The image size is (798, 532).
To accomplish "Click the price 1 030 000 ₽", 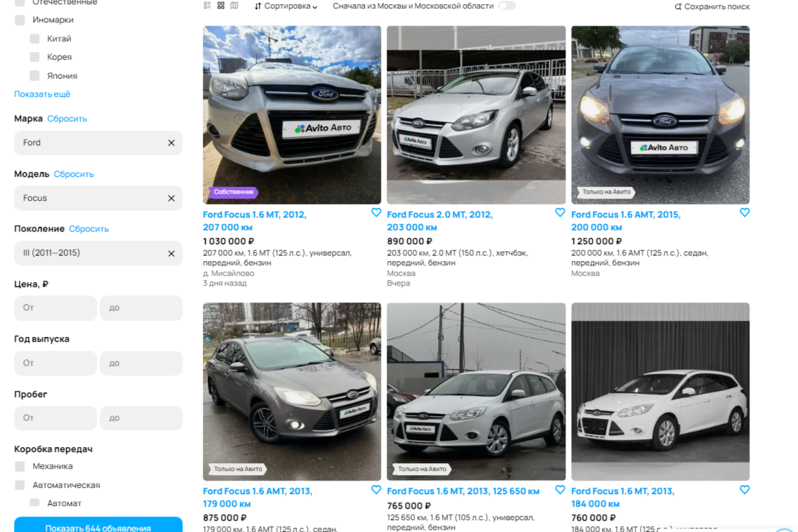I will tap(229, 241).
